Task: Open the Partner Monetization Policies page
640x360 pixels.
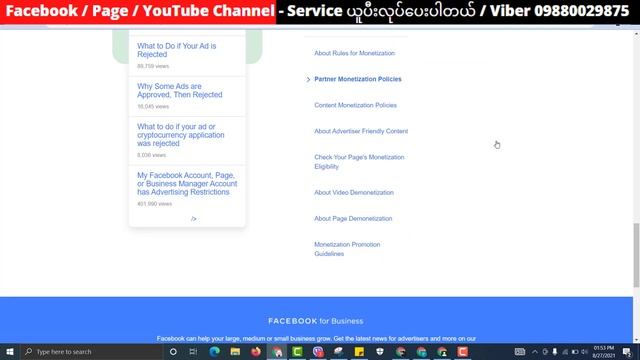Action: click(x=358, y=79)
